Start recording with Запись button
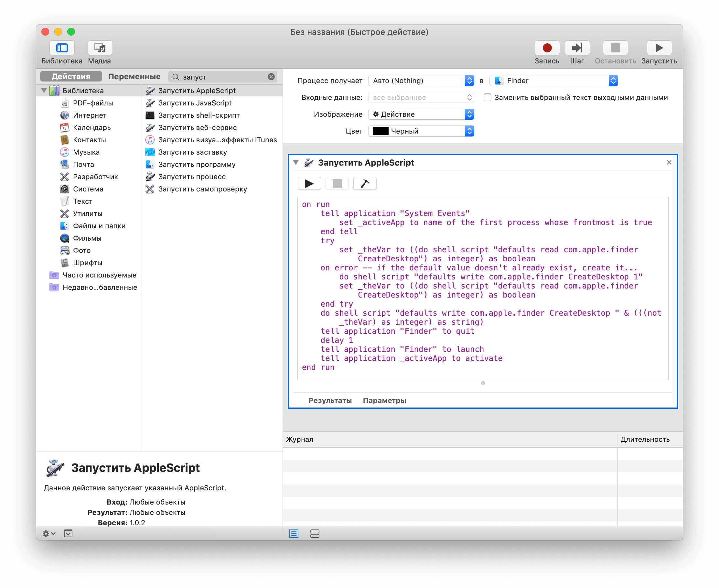 547,48
